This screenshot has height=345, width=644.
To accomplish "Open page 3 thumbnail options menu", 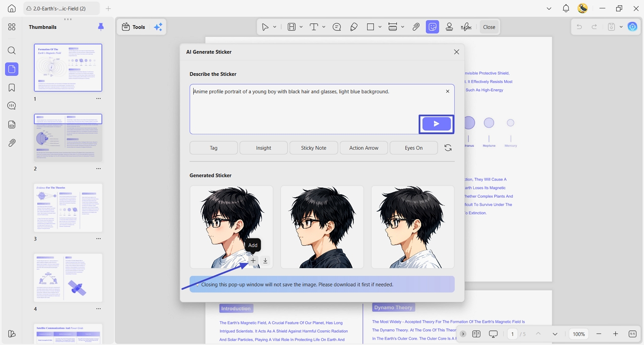I will point(99,239).
